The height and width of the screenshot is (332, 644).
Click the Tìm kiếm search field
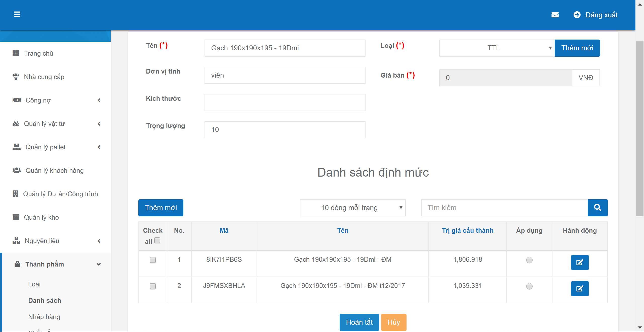pyautogui.click(x=504, y=208)
